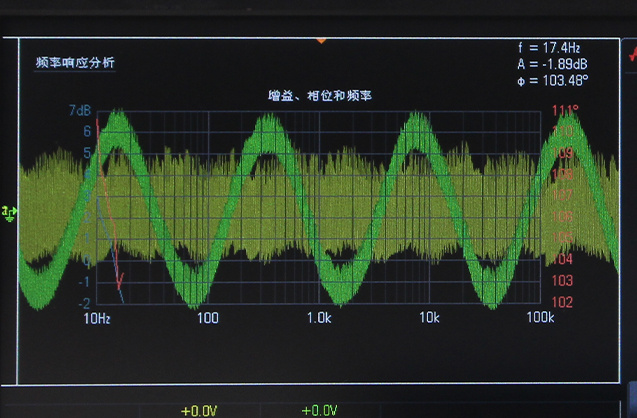
Task: Click the 102 phase axis label
Action: 562,302
